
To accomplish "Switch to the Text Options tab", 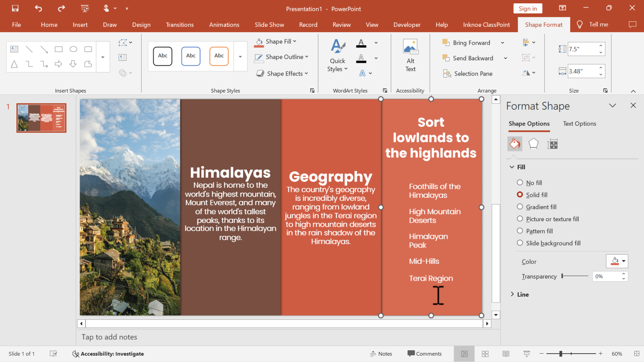I will point(579,124).
